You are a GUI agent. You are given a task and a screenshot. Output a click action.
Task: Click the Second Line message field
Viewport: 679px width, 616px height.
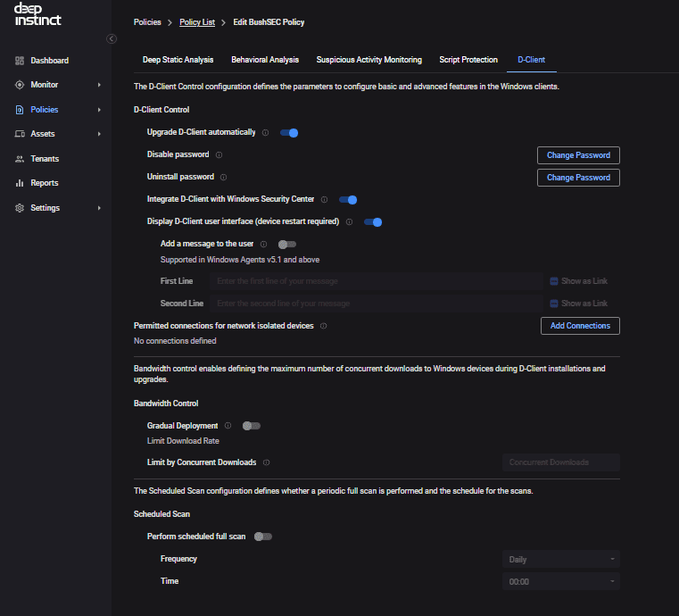point(376,304)
